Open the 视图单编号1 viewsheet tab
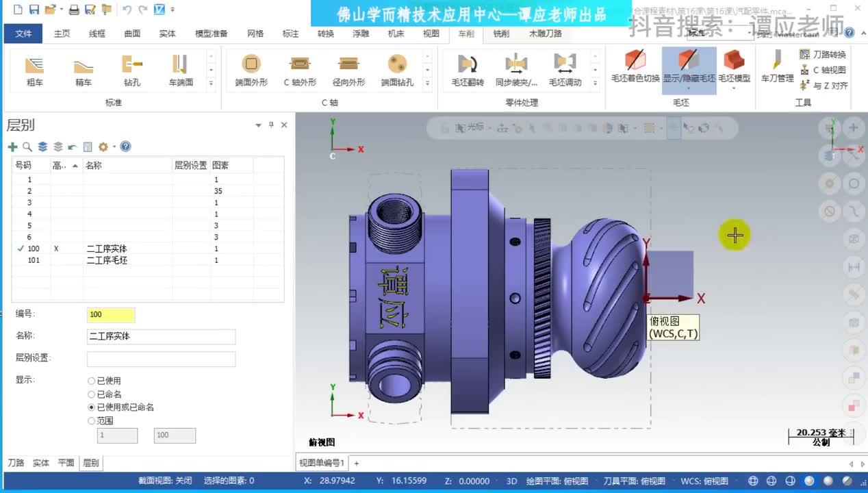This screenshot has height=493, width=868. pyautogui.click(x=322, y=463)
